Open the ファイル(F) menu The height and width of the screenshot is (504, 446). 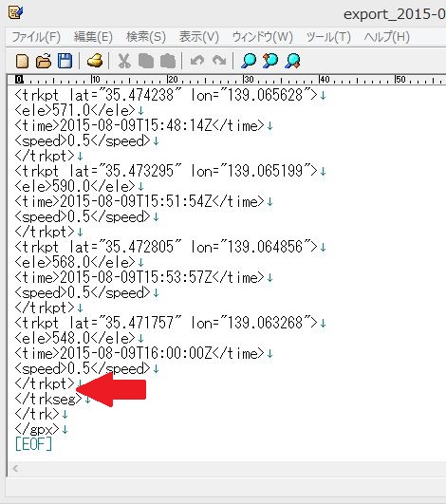point(36,37)
